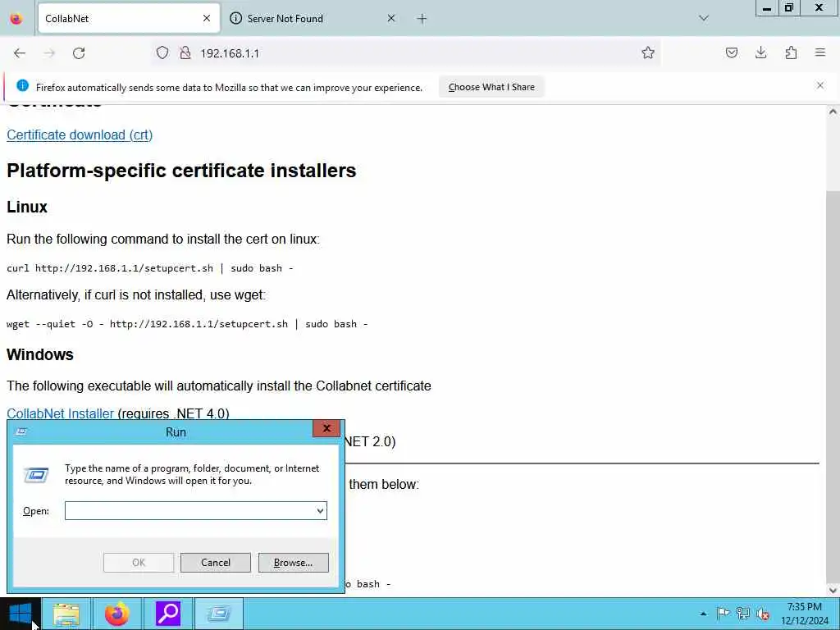Screen dimensions: 840x630
Task: Switch to the Server Not Found tab
Action: (x=313, y=19)
